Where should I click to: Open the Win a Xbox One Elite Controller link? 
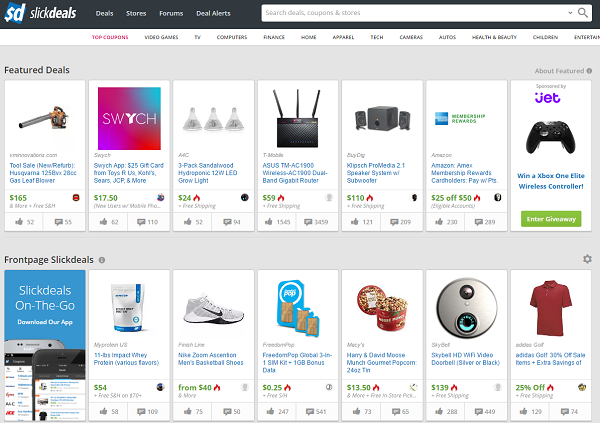(x=551, y=181)
